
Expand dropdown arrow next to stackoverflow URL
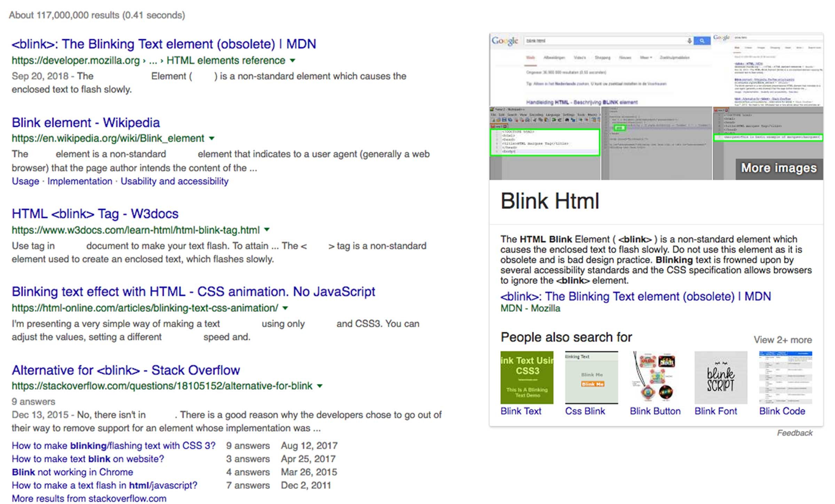point(320,386)
